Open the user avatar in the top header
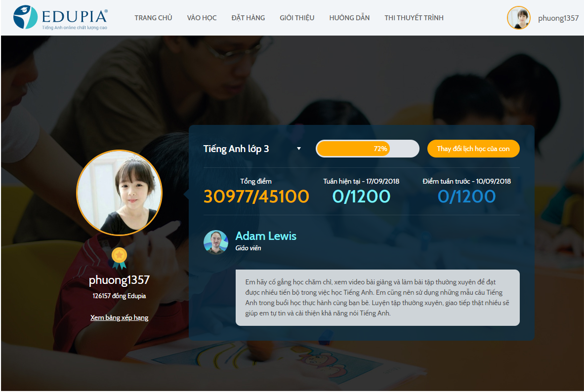 [518, 18]
